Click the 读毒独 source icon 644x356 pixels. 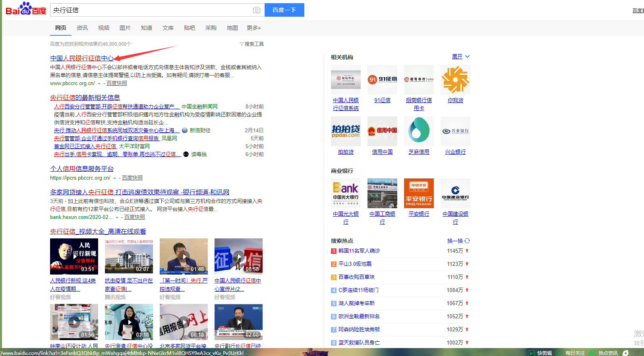coord(186,154)
